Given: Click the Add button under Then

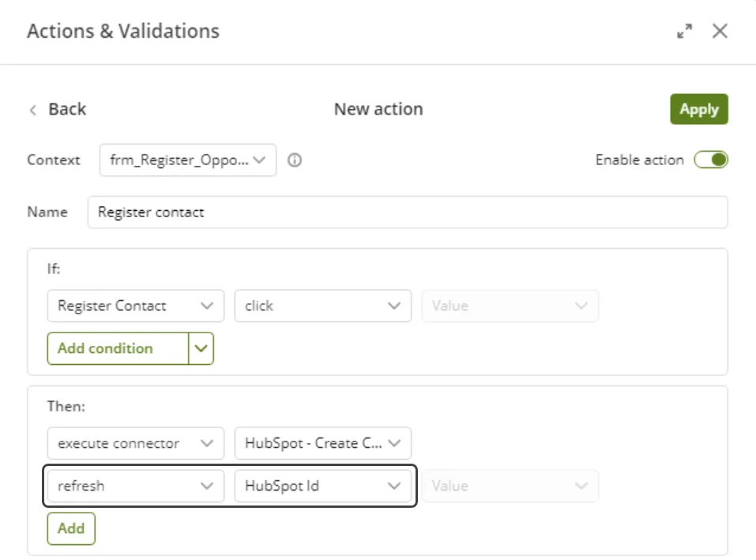Looking at the screenshot, I should pyautogui.click(x=71, y=528).
